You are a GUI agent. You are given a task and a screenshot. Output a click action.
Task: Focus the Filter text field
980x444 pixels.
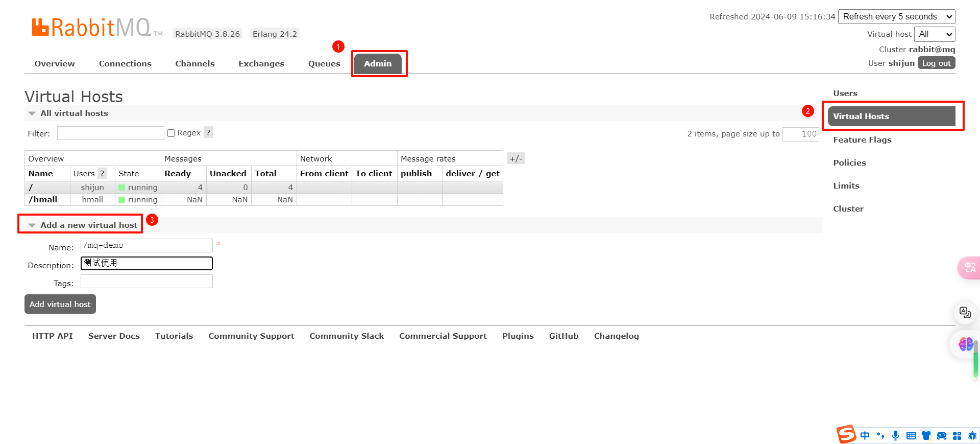[x=111, y=133]
